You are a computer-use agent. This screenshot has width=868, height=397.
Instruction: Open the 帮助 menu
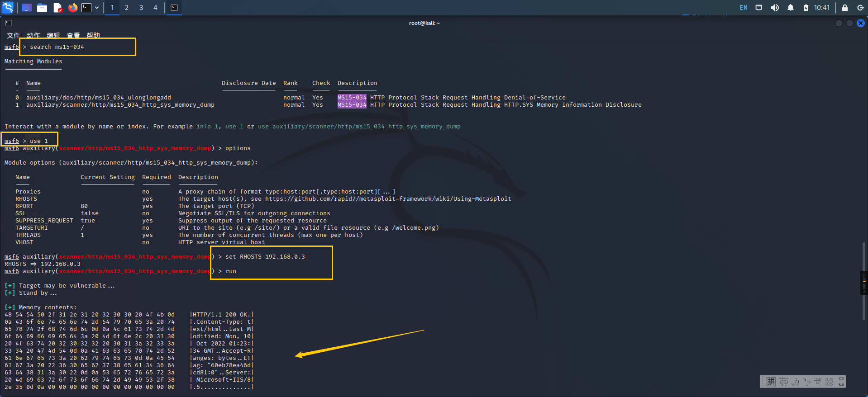pos(93,35)
